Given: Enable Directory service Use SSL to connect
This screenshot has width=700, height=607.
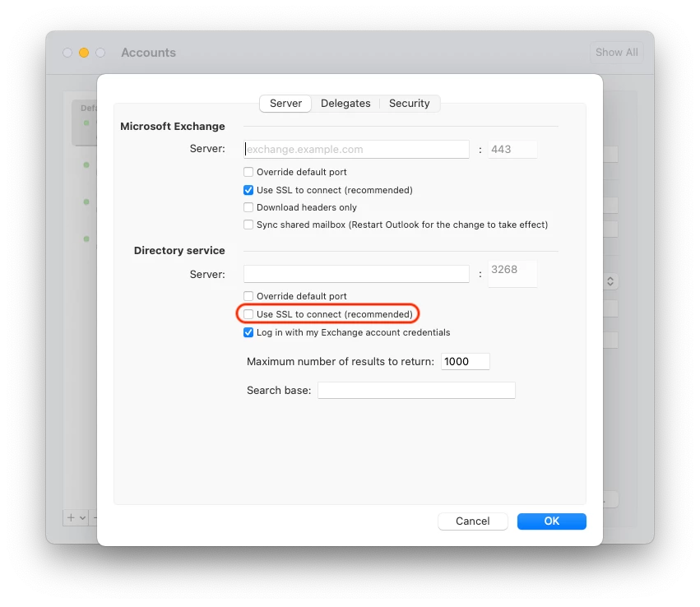Looking at the screenshot, I should click(248, 314).
